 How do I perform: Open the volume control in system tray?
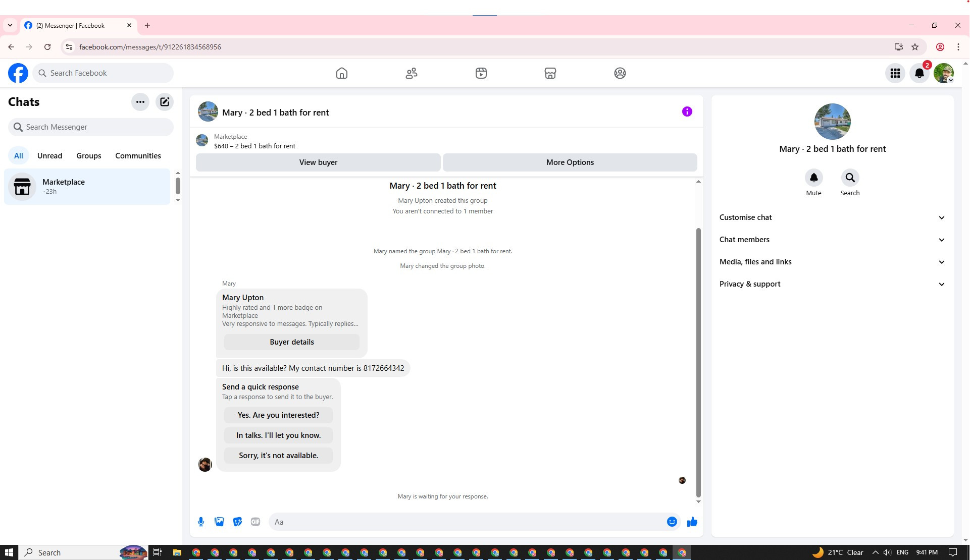click(x=887, y=552)
